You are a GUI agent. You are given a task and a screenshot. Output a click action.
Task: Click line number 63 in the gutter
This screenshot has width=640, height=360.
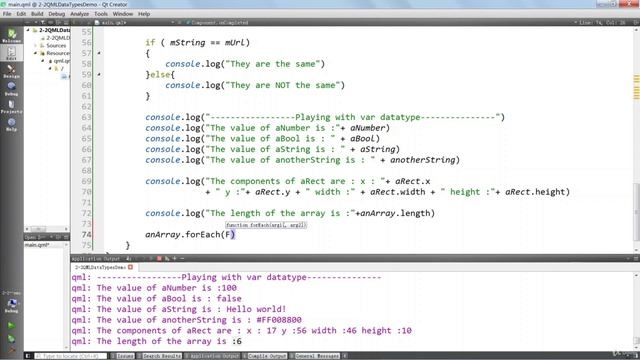tap(86, 117)
